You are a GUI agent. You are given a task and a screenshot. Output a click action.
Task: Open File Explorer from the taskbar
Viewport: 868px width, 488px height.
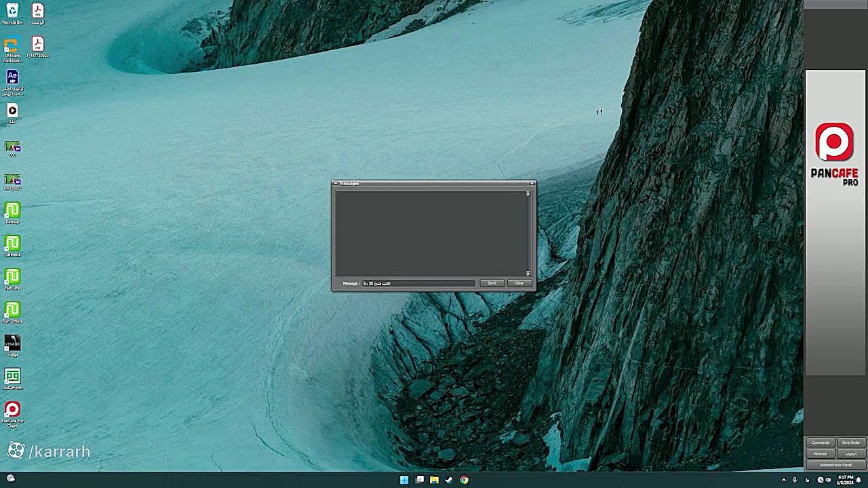click(434, 480)
